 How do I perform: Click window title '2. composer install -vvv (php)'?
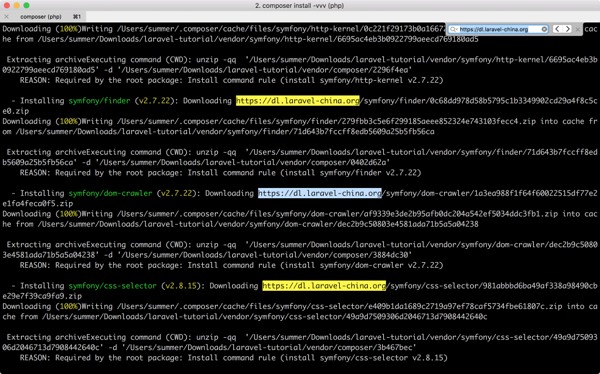tap(299, 5)
